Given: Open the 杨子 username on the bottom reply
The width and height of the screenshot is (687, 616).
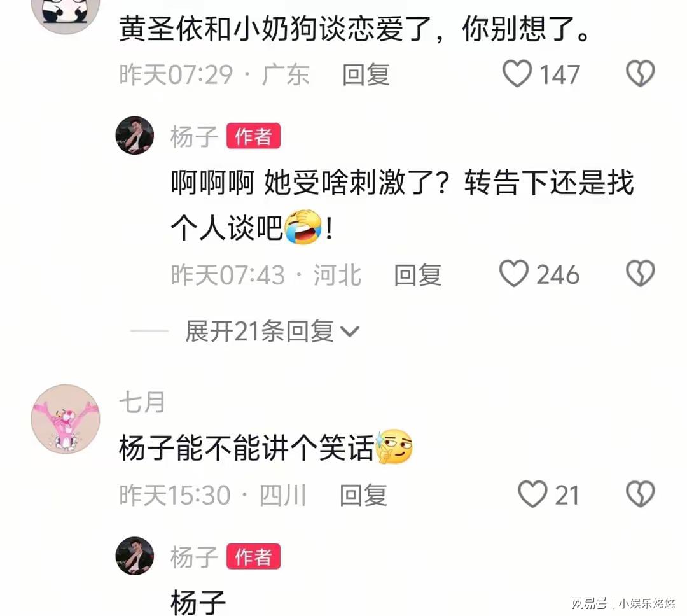Looking at the screenshot, I should 194,557.
